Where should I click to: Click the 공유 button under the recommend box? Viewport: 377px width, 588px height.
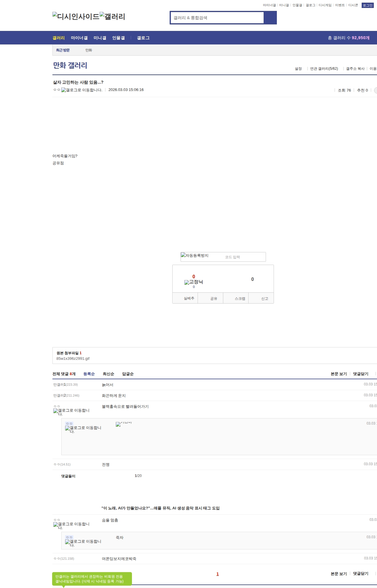[x=210, y=298]
